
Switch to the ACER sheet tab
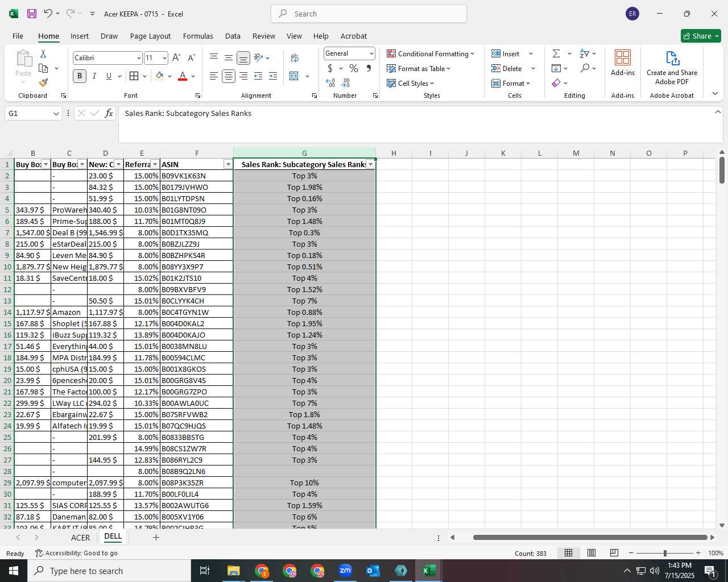point(80,538)
